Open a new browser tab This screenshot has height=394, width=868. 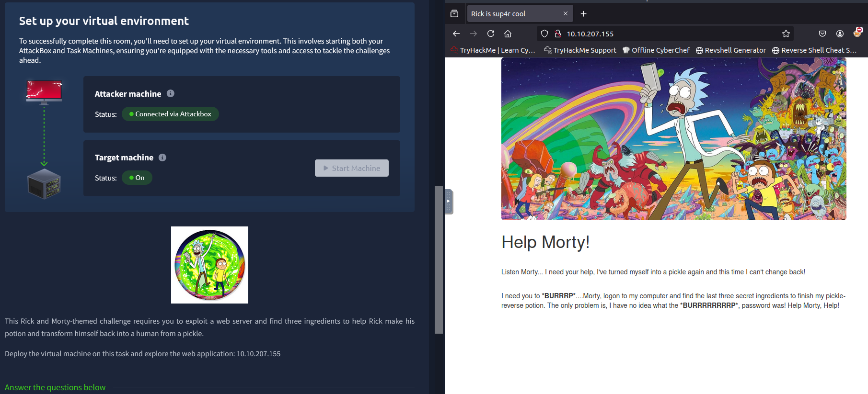click(583, 13)
